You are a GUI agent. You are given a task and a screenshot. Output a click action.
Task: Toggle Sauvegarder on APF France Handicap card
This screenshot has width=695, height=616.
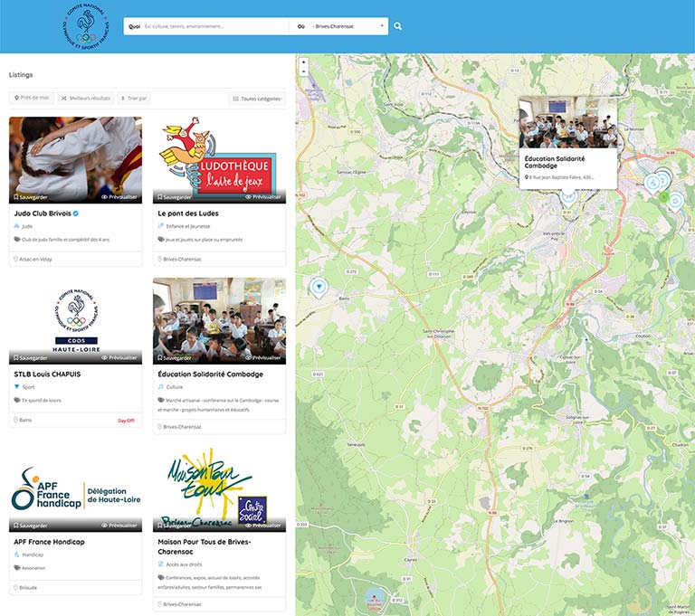pos(31,526)
